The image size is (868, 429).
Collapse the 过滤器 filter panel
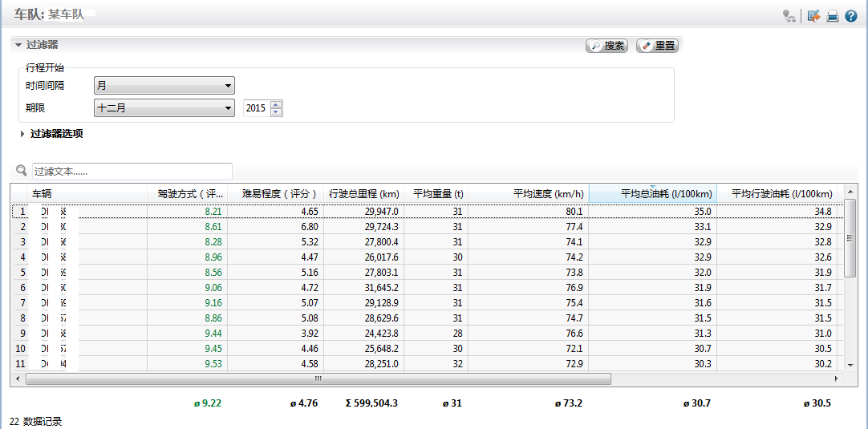(x=18, y=46)
